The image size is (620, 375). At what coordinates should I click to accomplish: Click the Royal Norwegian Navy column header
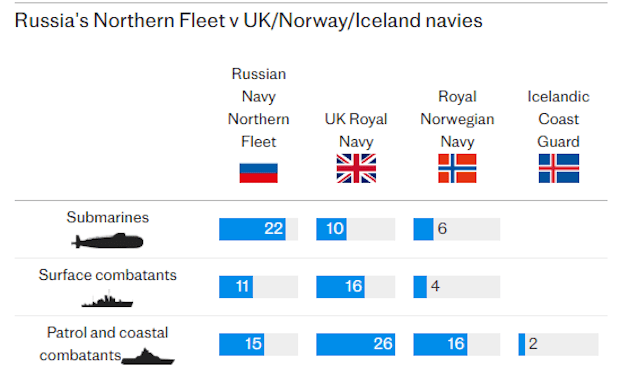coord(457,119)
